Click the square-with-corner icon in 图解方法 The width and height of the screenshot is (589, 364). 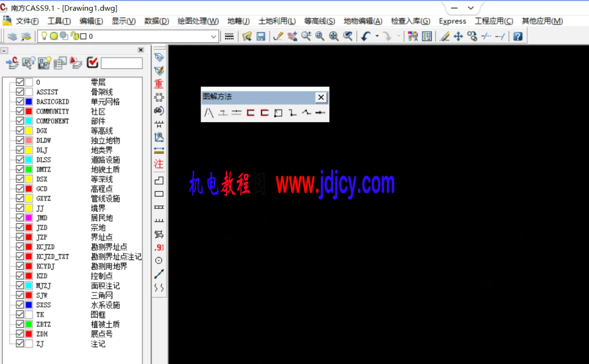point(278,113)
